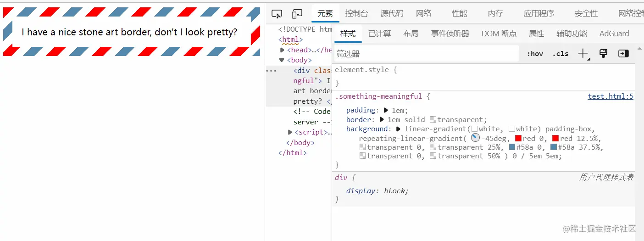Open the 'red 12.5%' color swatch
The width and height of the screenshot is (644, 241).
pos(555,138)
